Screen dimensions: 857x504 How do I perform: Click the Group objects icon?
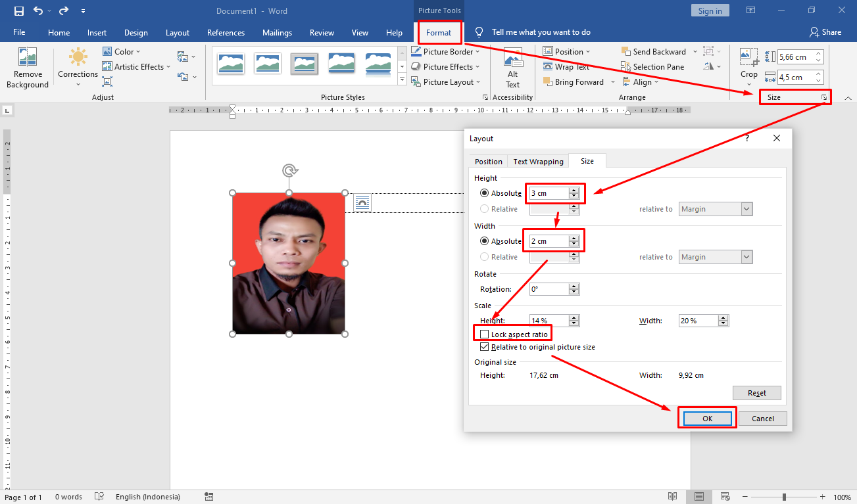[x=711, y=51]
